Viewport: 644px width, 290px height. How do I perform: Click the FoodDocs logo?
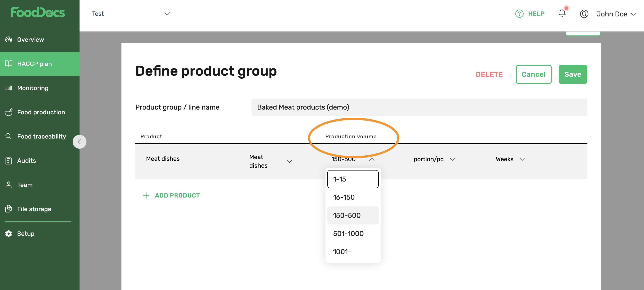pyautogui.click(x=38, y=12)
